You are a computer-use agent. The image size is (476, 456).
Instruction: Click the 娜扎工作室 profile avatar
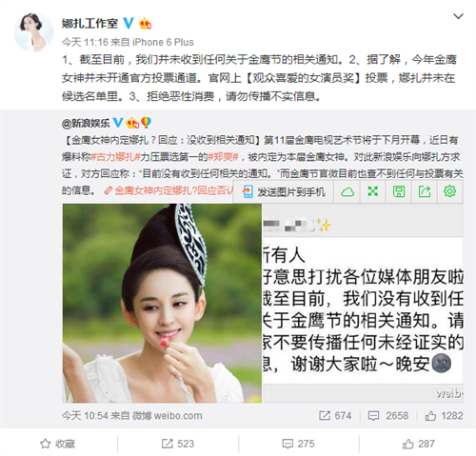pos(33,31)
